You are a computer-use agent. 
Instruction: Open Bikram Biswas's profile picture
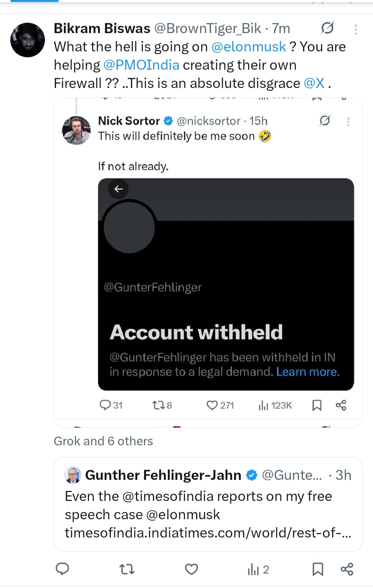pos(28,40)
